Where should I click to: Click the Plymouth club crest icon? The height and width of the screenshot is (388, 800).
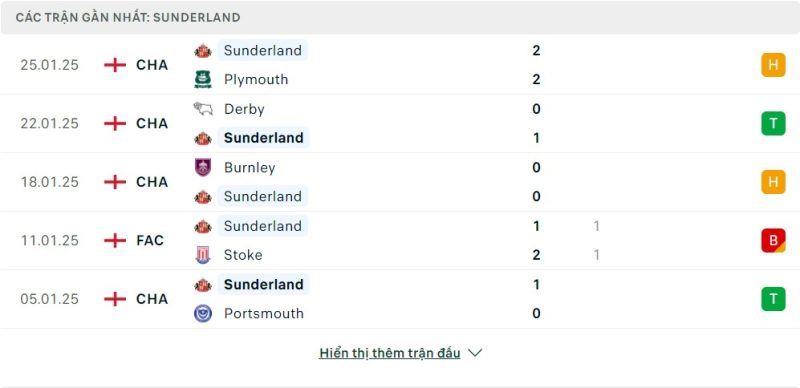pyautogui.click(x=203, y=80)
